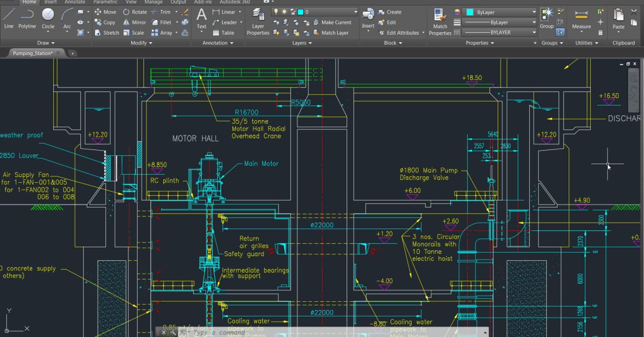The height and width of the screenshot is (337, 644).
Task: Click Make Current layer button
Action: (333, 22)
